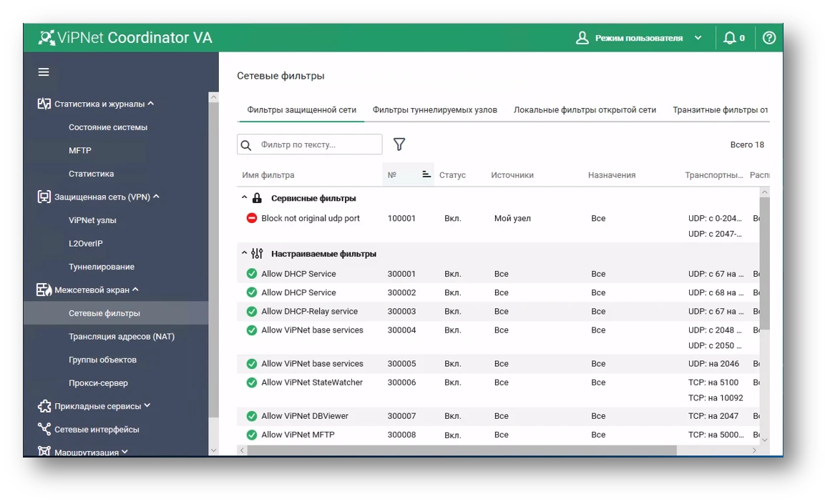Image resolution: width=830 pixels, height=504 pixels.
Task: Collapse the Настраиваемые фильтры group
Action: click(244, 253)
